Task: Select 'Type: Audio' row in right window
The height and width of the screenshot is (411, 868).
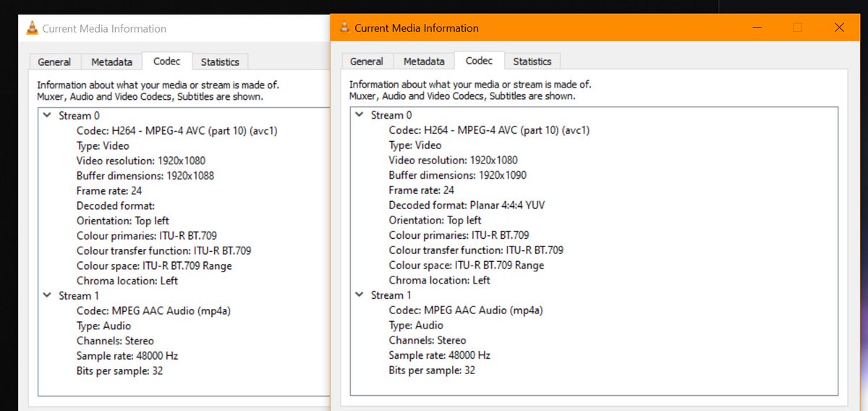Action: (417, 325)
